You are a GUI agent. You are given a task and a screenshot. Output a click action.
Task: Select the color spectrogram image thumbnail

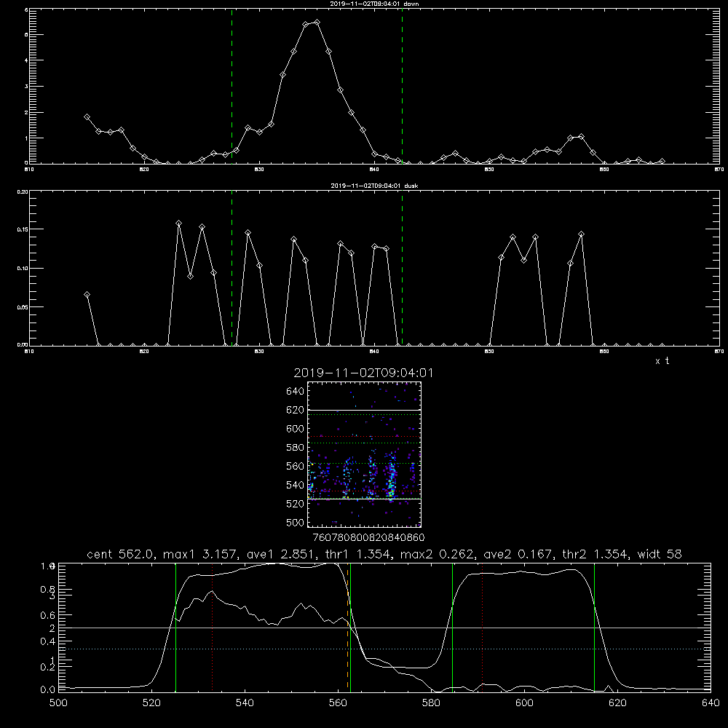tap(364, 454)
